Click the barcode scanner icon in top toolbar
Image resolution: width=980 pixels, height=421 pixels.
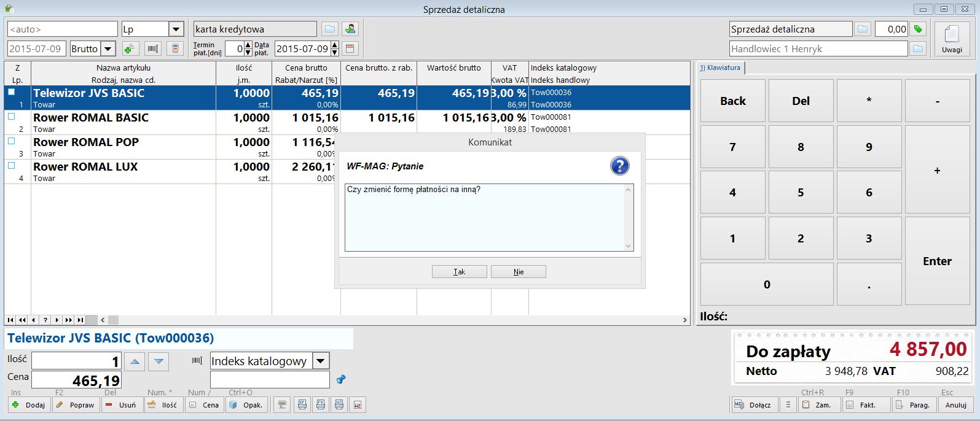click(x=153, y=48)
